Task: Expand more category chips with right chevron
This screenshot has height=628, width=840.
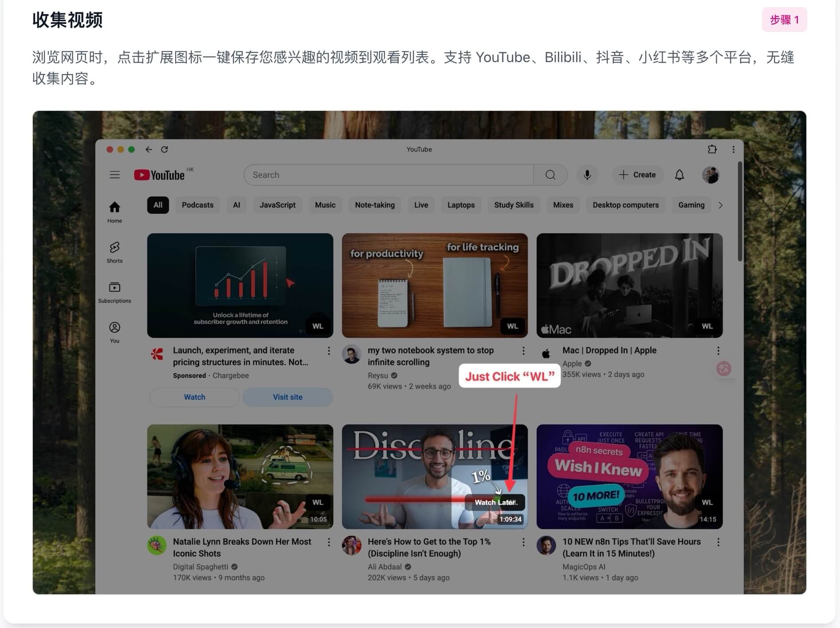Action: (x=720, y=205)
